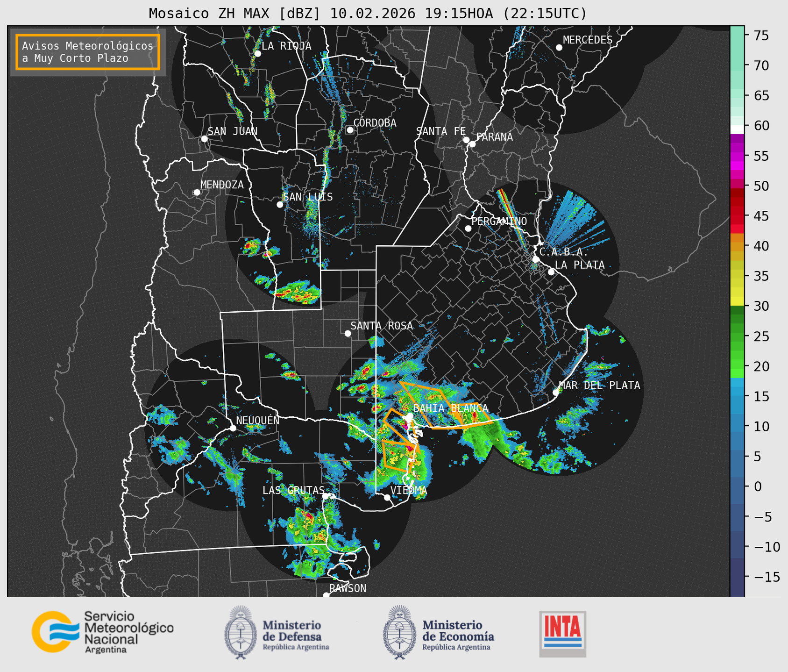The width and height of the screenshot is (788, 672).
Task: Select the Neuquén city marker dot
Action: 233,428
